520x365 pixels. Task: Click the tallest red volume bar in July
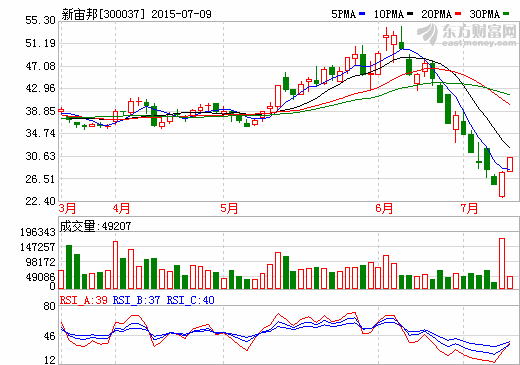pos(502,263)
